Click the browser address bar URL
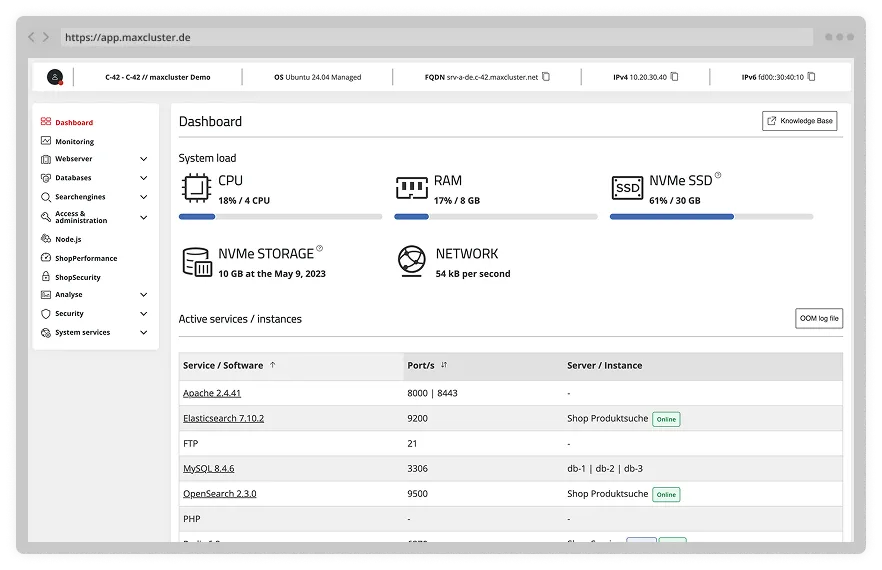 click(128, 37)
